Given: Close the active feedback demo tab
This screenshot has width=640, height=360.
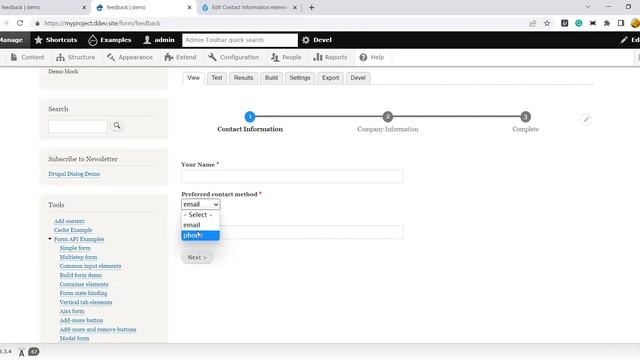Looking at the screenshot, I should 189,7.
